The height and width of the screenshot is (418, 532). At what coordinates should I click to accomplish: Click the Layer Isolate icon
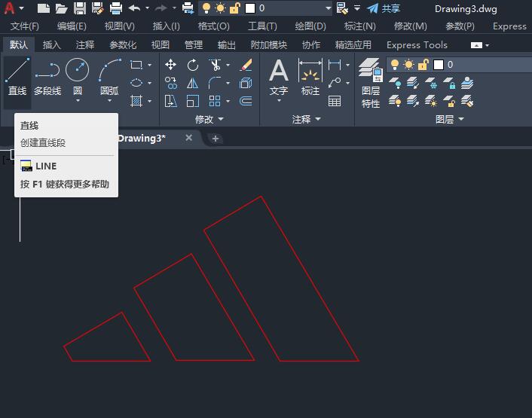[413, 83]
